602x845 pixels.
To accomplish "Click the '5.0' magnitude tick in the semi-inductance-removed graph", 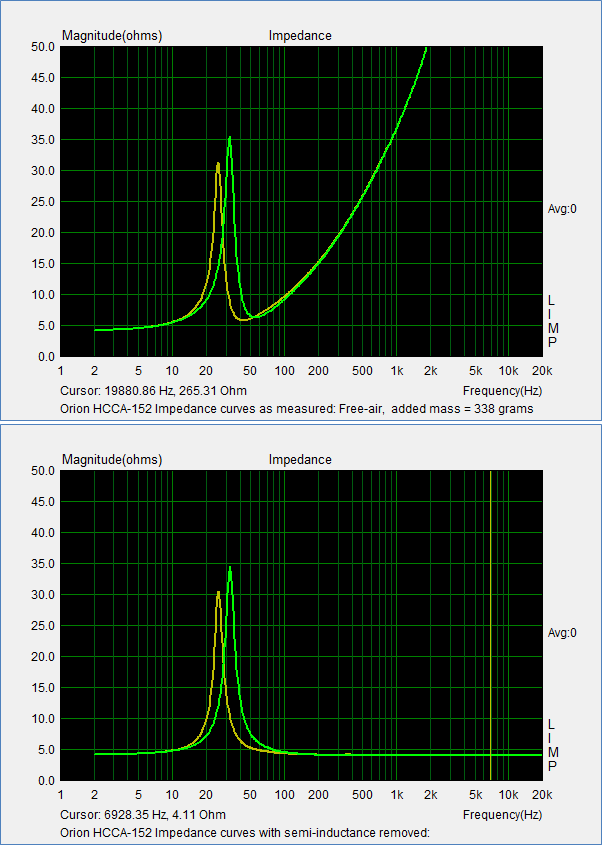I will pyautogui.click(x=46, y=750).
